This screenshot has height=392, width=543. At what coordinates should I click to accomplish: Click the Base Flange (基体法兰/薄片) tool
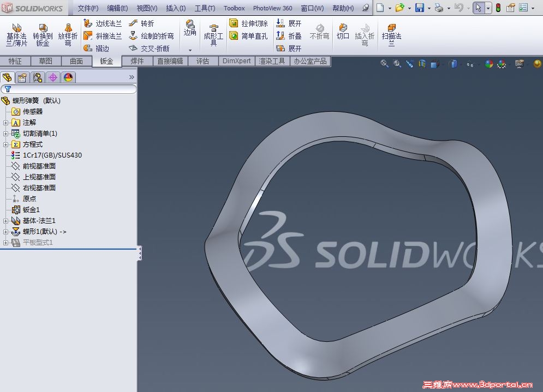tap(16, 35)
